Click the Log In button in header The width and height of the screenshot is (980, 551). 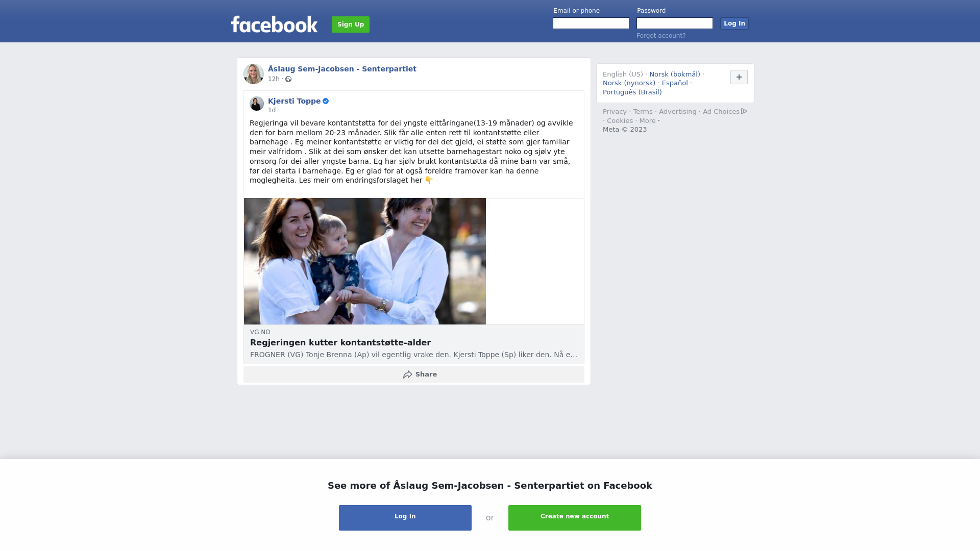[734, 23]
